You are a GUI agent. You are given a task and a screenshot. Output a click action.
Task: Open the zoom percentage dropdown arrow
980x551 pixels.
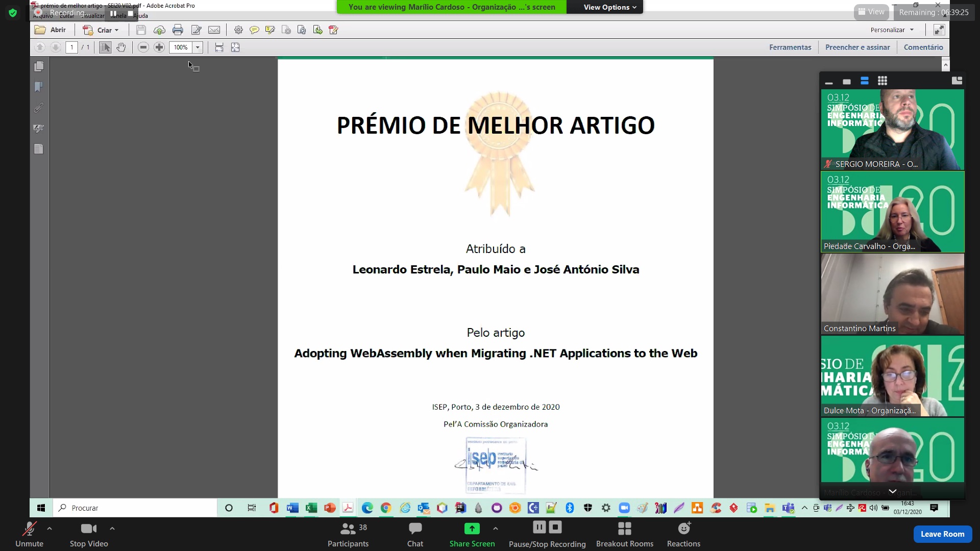[198, 47]
